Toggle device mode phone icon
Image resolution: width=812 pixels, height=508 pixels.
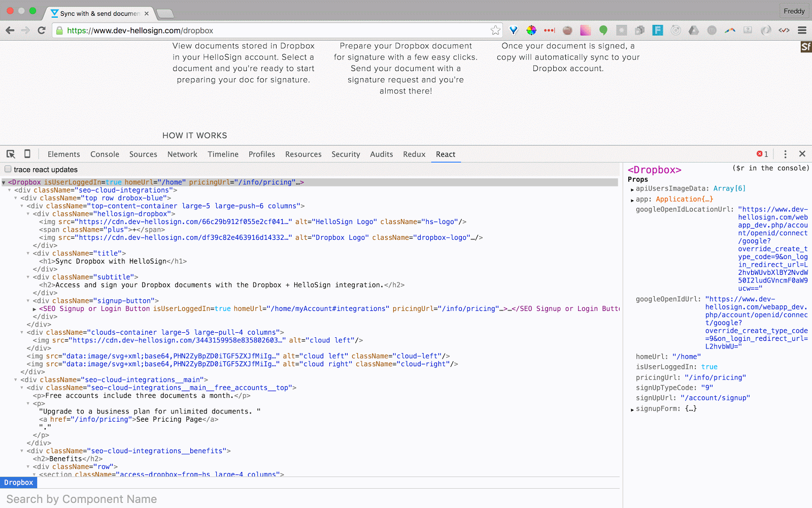(x=27, y=154)
